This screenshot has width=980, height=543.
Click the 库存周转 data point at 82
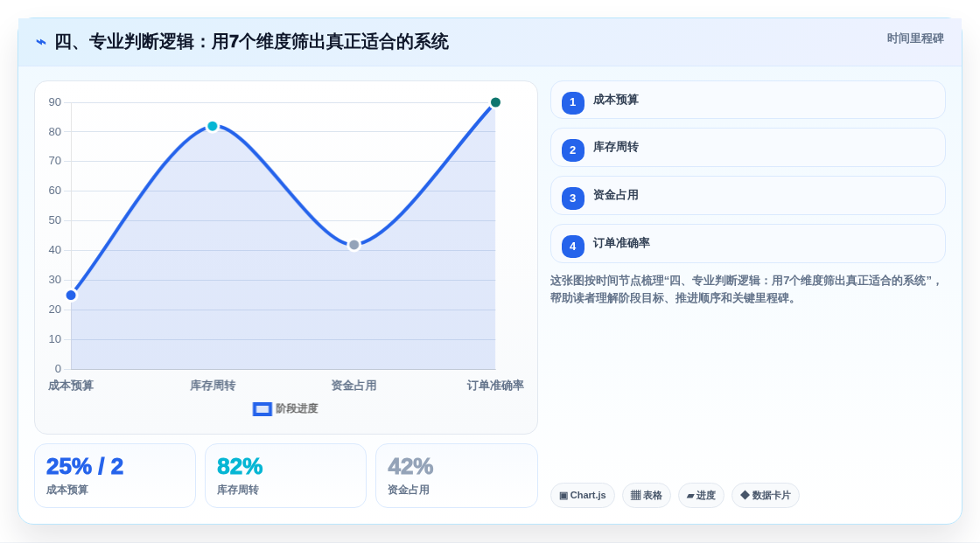(x=213, y=126)
